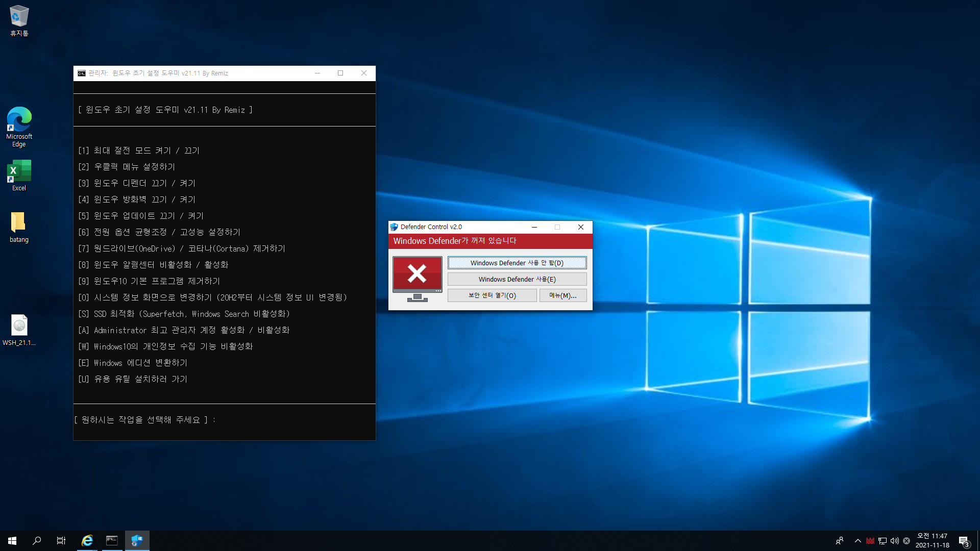Minimize the Defender Control window
This screenshot has width=980, height=551.
coord(534,227)
